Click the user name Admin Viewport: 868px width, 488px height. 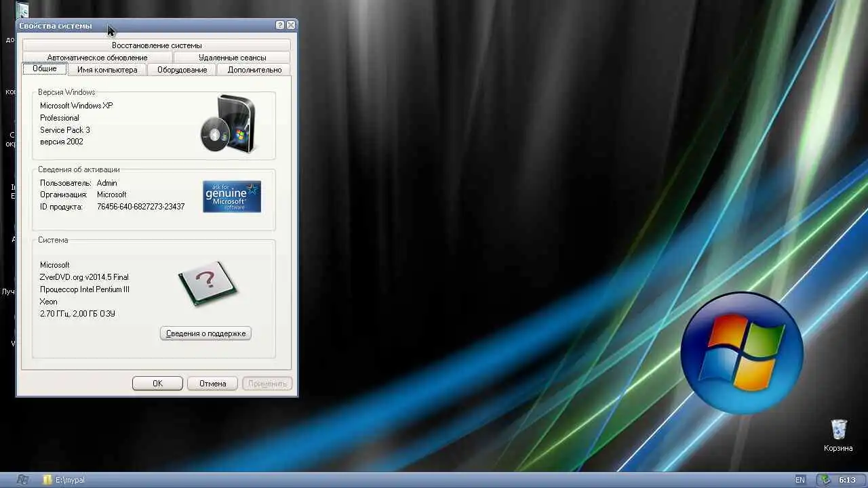pyautogui.click(x=107, y=183)
